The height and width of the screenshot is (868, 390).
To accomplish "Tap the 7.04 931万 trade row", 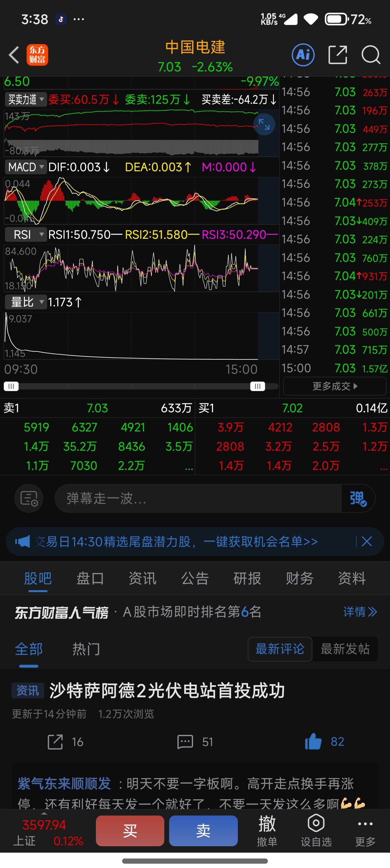I will 334,276.
